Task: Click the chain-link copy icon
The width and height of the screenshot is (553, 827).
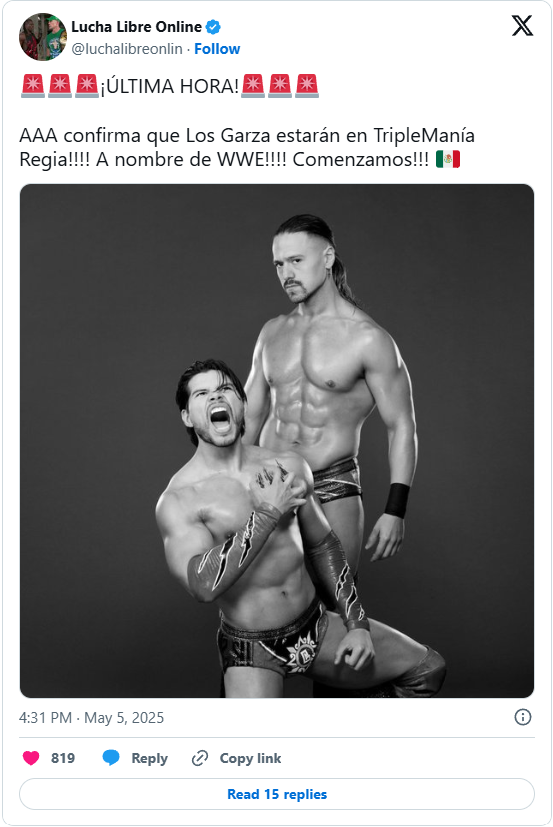Action: pos(199,758)
